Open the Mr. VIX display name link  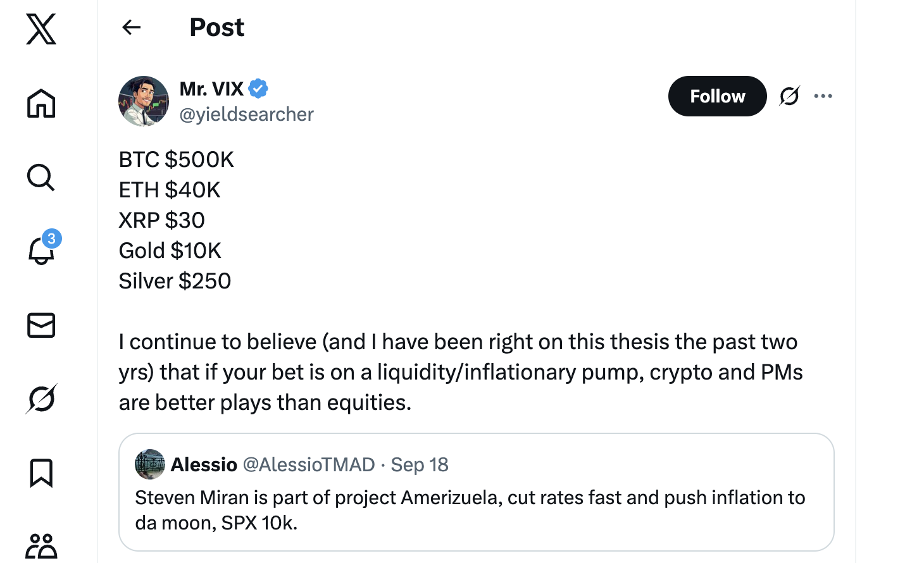click(x=211, y=89)
